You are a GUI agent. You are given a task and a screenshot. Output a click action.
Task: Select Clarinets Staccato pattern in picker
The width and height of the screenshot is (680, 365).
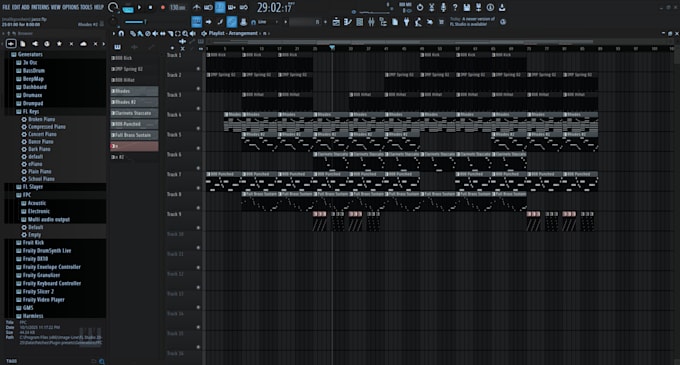pyautogui.click(x=134, y=113)
